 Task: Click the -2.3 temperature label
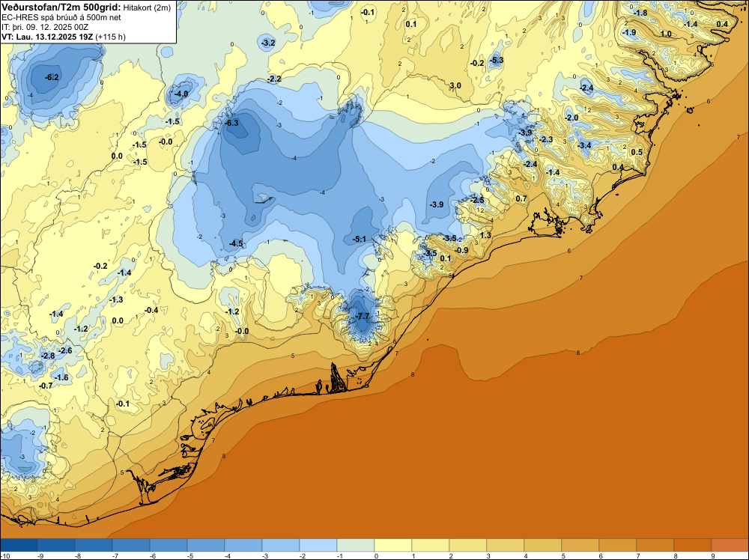546,140
